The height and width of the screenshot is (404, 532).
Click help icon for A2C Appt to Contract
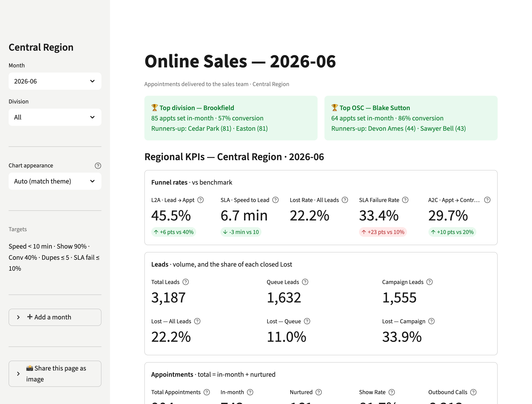[x=487, y=200]
